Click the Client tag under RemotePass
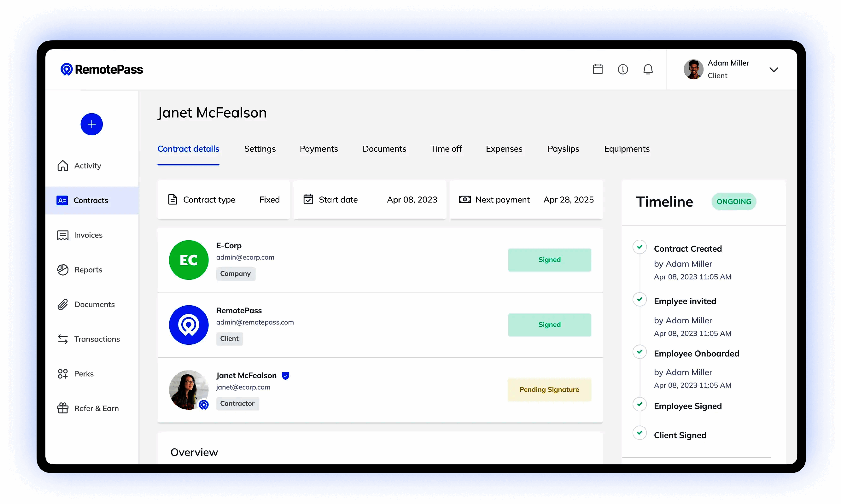The image size is (841, 504). tap(230, 339)
